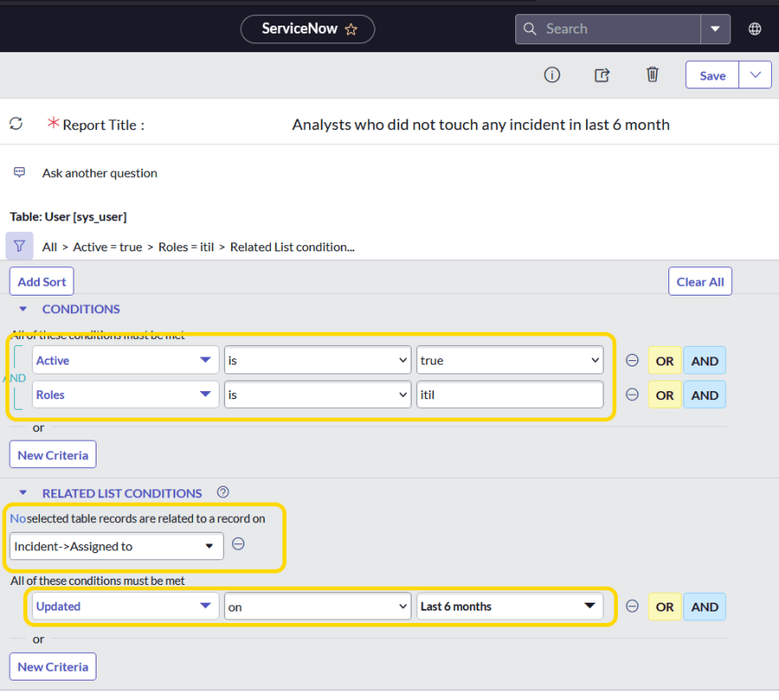Toggle the filter funnel icon
Image resolution: width=779 pixels, height=700 pixels.
[19, 246]
